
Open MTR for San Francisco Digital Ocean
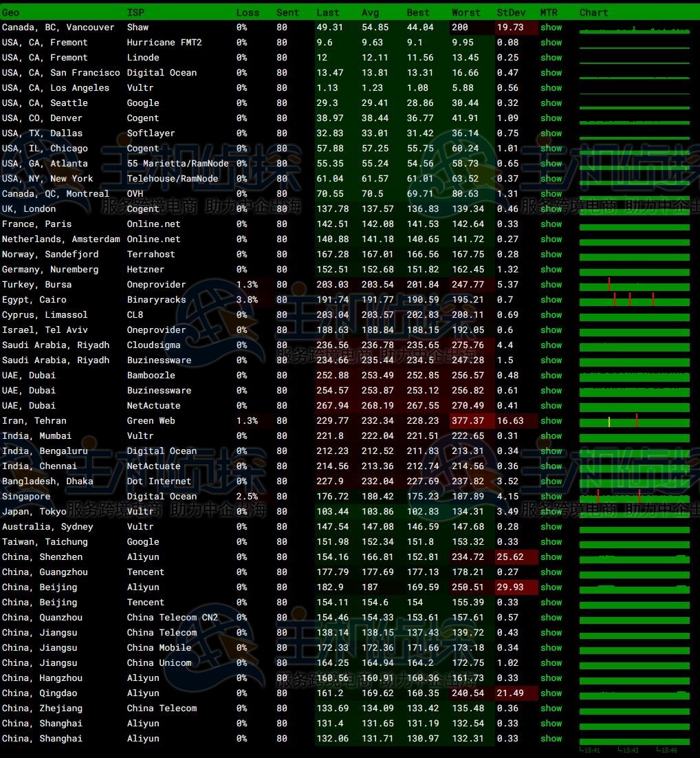tap(551, 73)
